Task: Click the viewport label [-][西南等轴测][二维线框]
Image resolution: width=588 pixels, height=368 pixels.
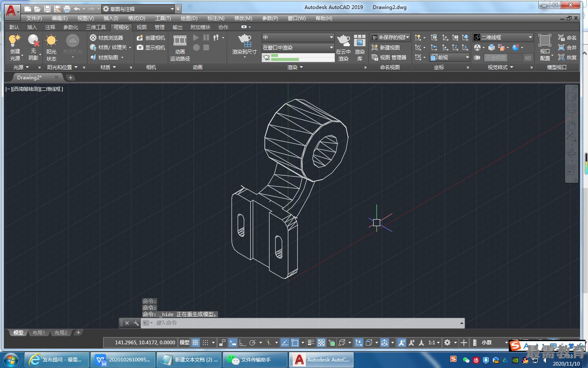Action: 34,89
